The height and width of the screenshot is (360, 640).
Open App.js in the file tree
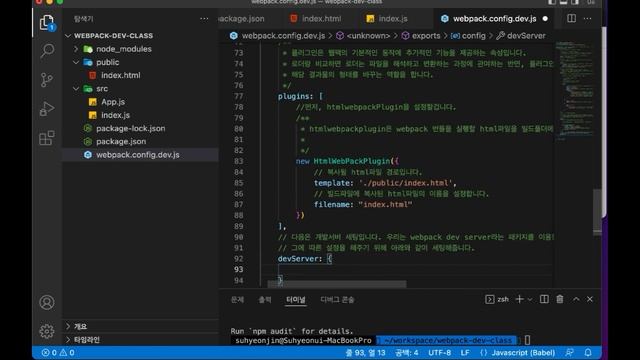click(113, 102)
